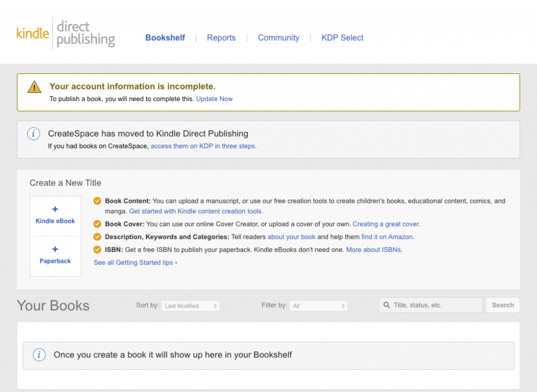The width and height of the screenshot is (537, 392).
Task: Open the Sort by Last Modified dropdown
Action: [190, 306]
